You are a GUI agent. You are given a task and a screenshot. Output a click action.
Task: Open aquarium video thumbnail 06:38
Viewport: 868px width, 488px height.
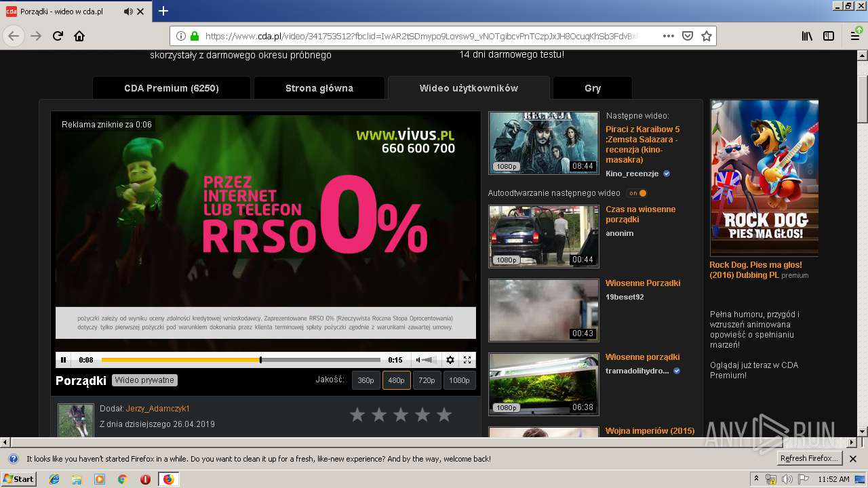[544, 384]
